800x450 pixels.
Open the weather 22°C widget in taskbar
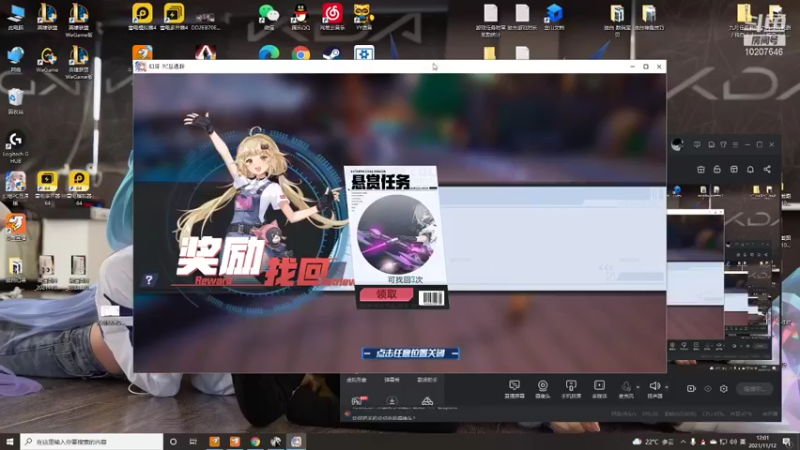coord(653,441)
